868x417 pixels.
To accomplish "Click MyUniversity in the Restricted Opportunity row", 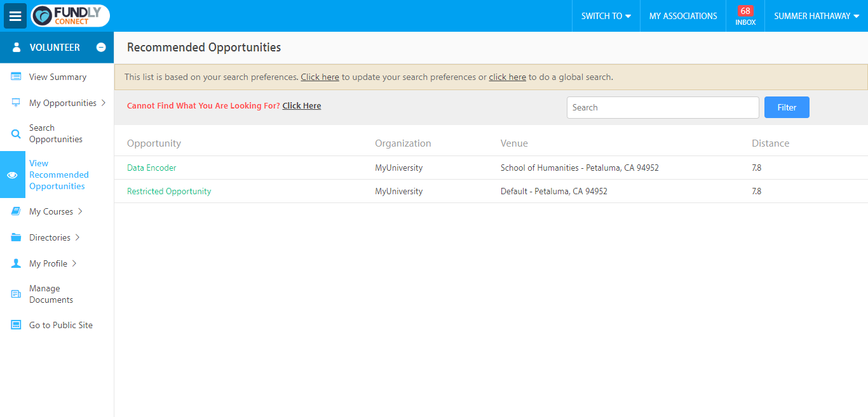I will pyautogui.click(x=398, y=191).
